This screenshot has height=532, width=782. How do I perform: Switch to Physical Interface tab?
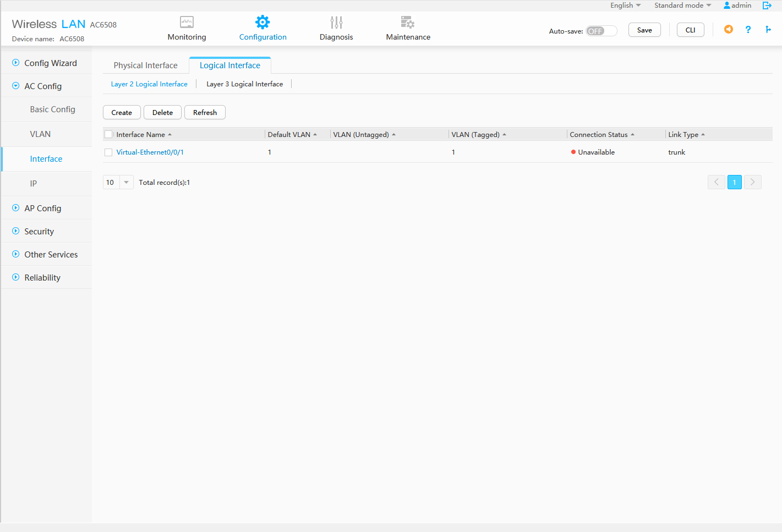pos(145,65)
